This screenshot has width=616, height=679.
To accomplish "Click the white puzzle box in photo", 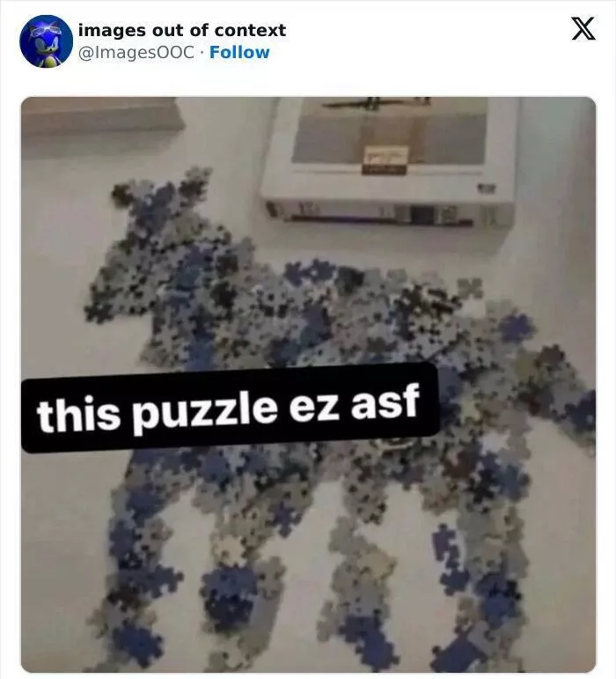I will click(x=390, y=159).
